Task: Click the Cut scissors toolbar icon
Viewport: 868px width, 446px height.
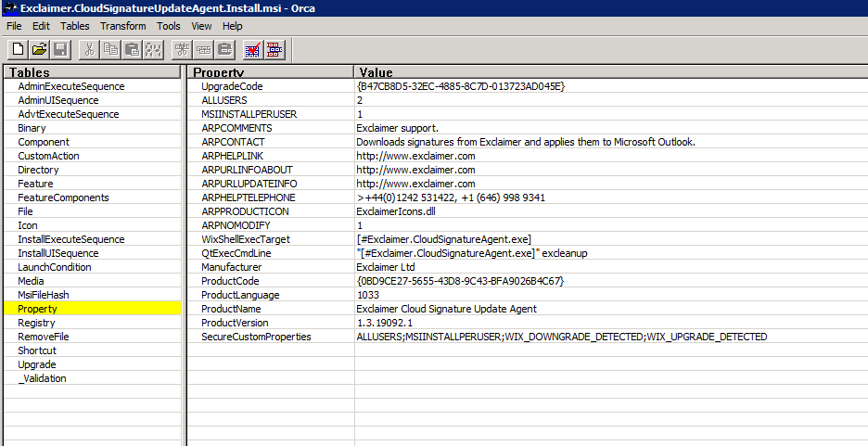Action: tap(90, 49)
